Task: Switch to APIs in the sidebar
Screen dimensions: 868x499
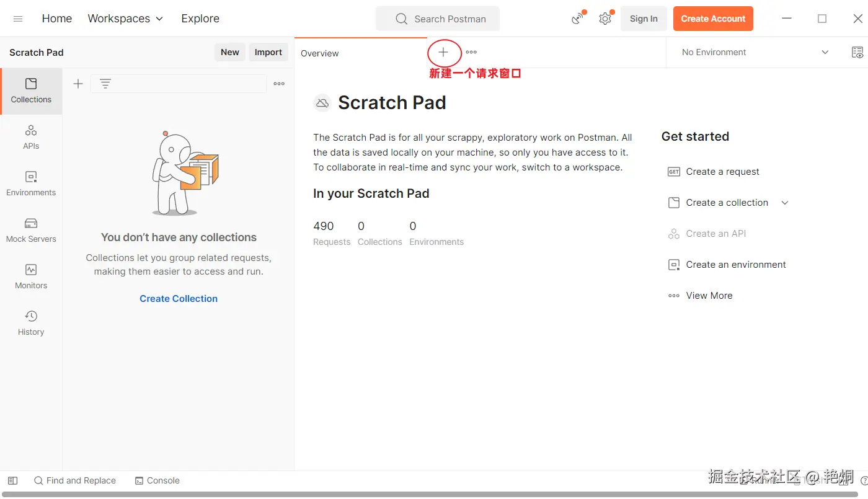Action: point(31,138)
